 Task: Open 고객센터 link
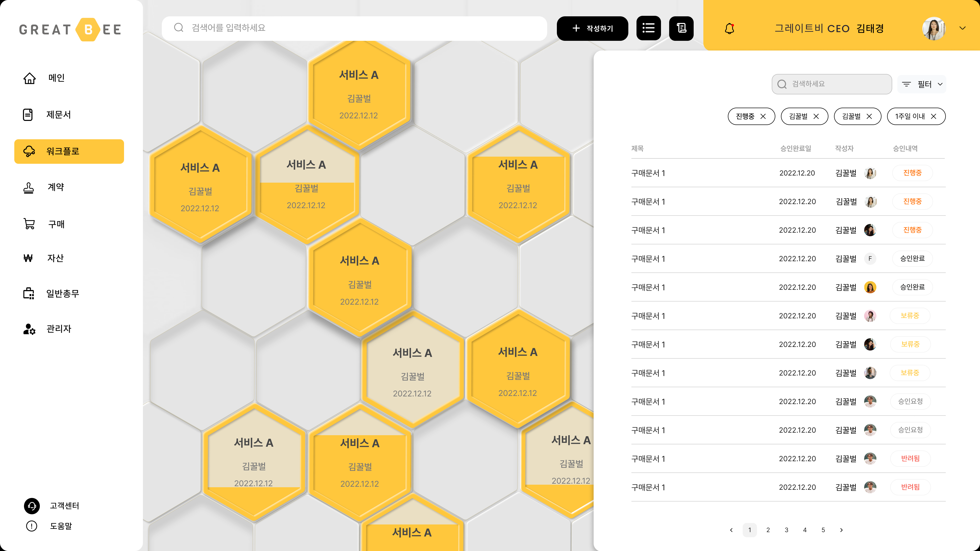coord(65,506)
